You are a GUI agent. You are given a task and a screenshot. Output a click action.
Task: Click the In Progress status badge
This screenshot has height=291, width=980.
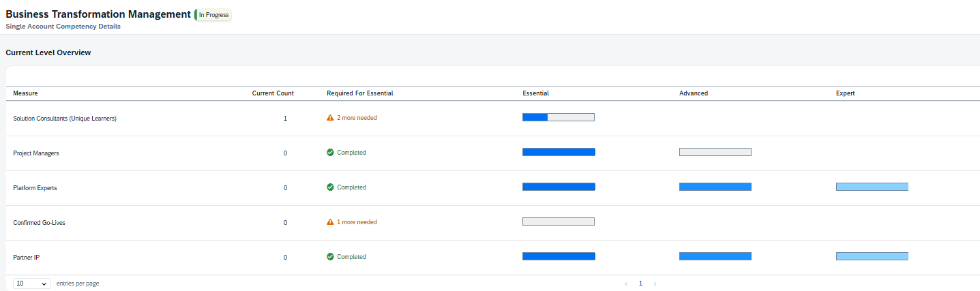[x=213, y=15]
